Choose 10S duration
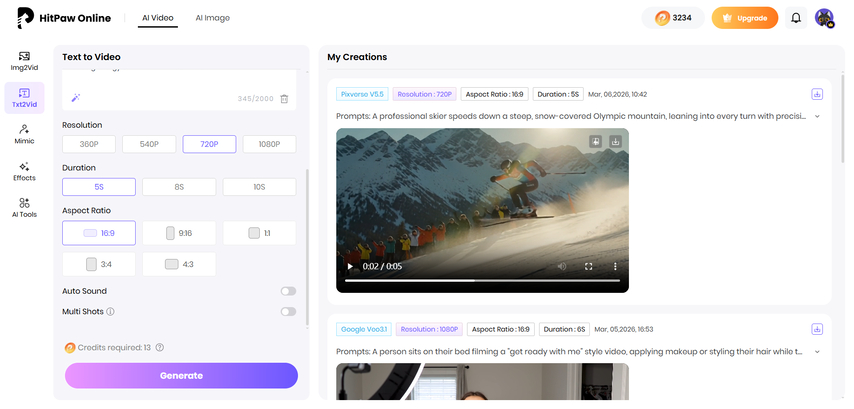Viewport: 854px width, 409px height. 259,187
